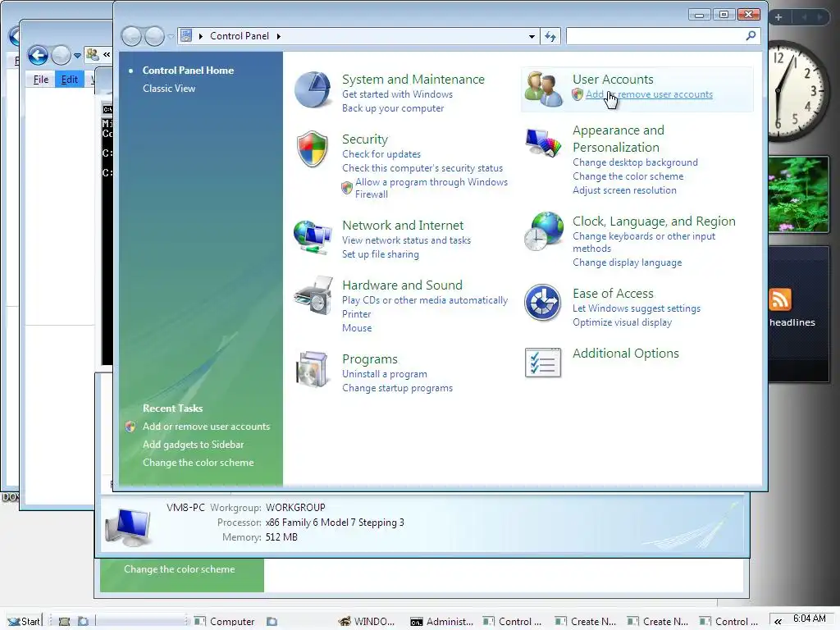
Task: Open the address bar history dropdown arrow
Action: 532,36
